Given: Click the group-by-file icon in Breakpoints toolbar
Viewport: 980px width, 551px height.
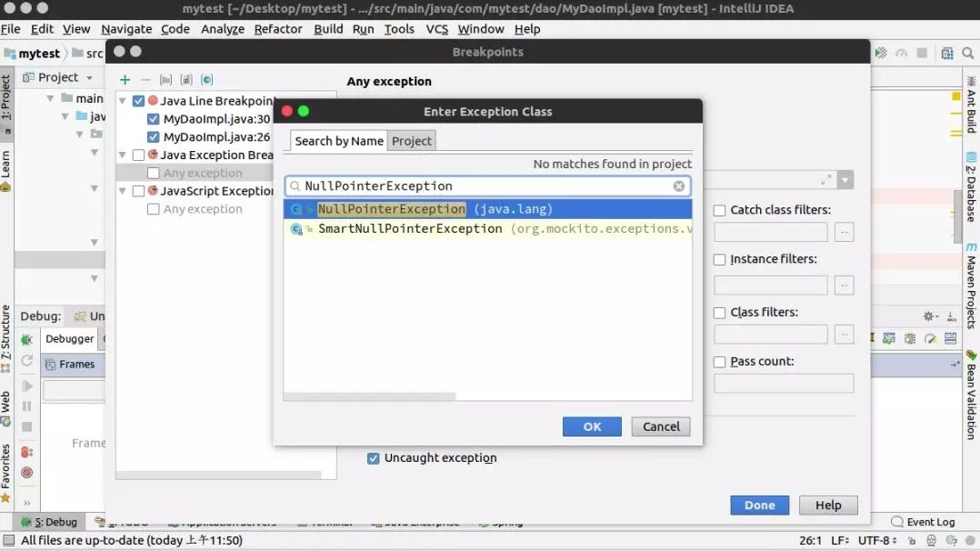Looking at the screenshot, I should 186,79.
